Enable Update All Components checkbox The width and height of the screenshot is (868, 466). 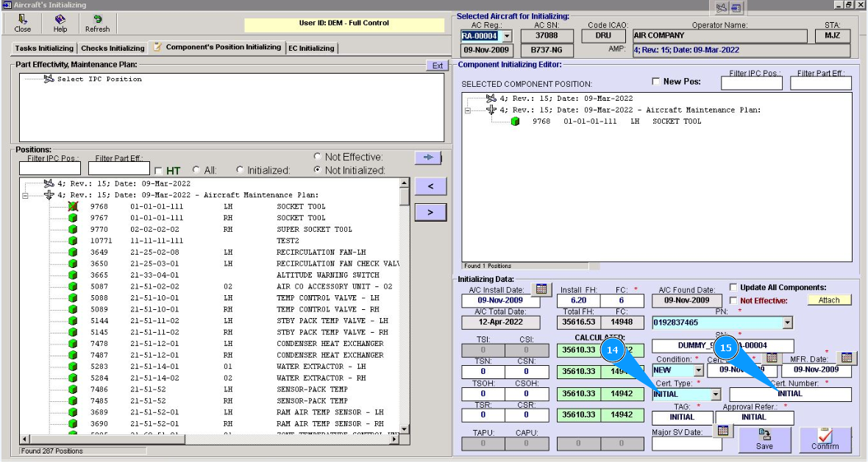733,287
